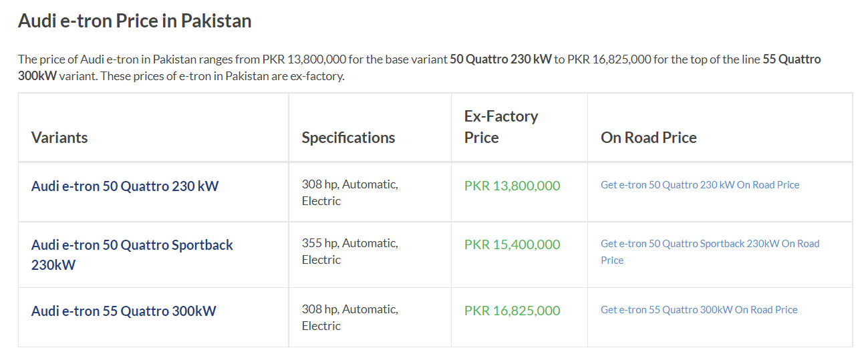
Task: Click bold 55 Quattro text in the intro paragraph
Action: click(792, 59)
